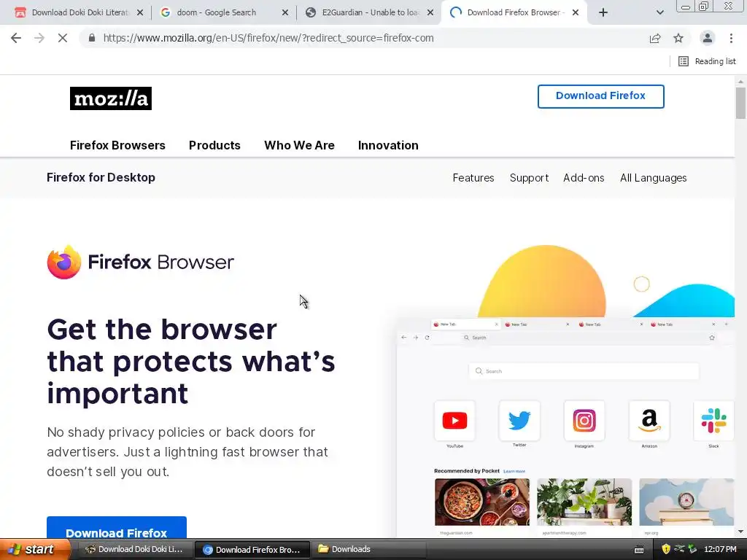Switch to Download Firefox Bro... taskbar window
The image size is (747, 560).
[252, 550]
